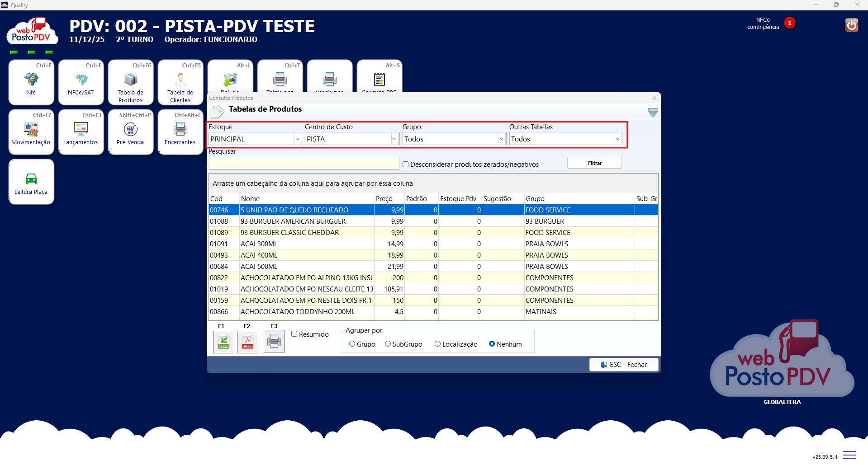Click the Pesquisar search field
This screenshot has height=465, width=868.
point(304,164)
